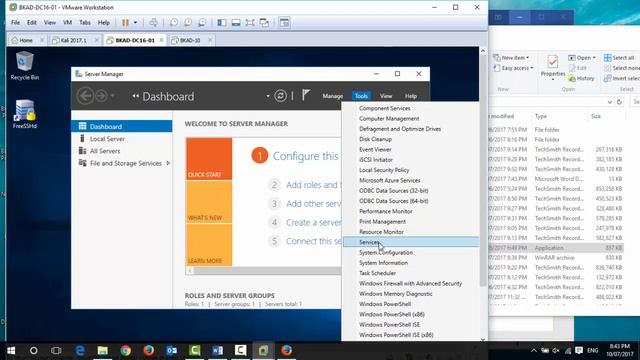640x360 pixels.
Task: Toggle the VMware library sidebar icon
Action: coord(222,22)
